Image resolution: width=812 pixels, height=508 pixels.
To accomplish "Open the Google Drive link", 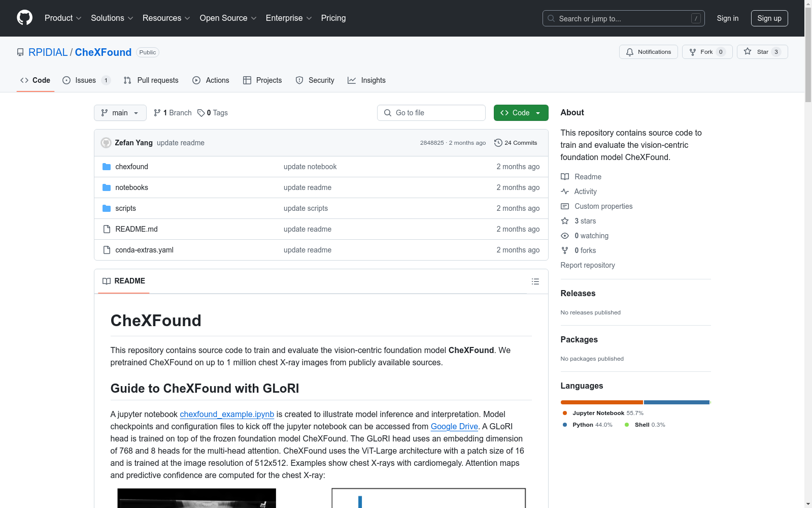I will point(454,426).
